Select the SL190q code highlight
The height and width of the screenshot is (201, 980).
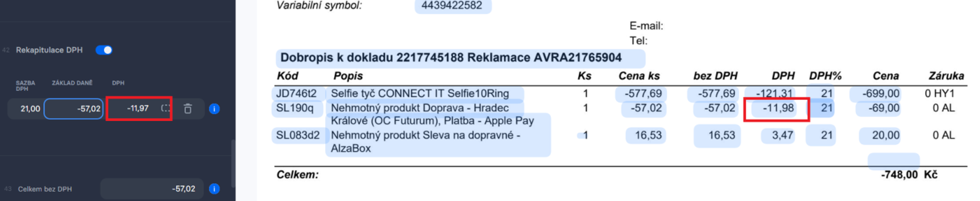[x=296, y=108]
